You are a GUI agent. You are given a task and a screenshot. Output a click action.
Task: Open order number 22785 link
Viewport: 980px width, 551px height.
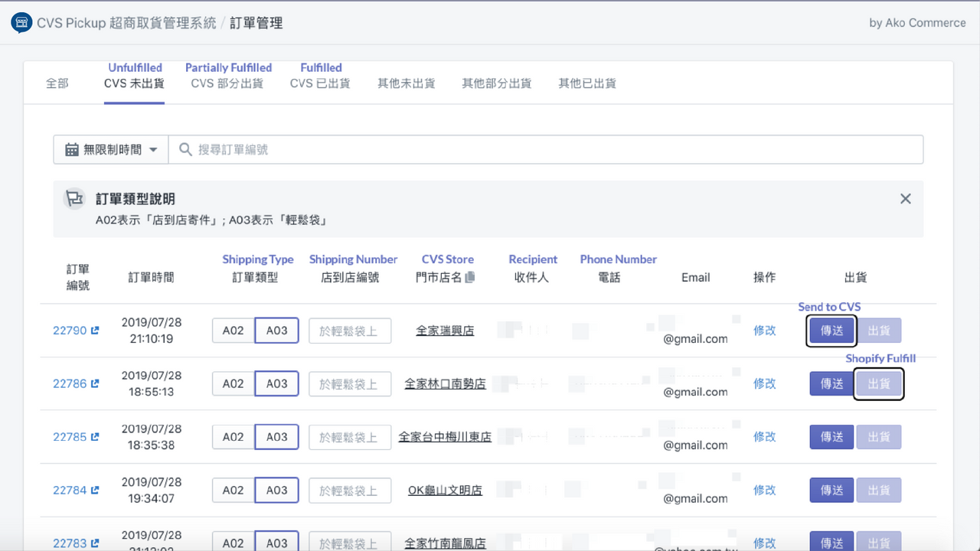click(x=70, y=437)
